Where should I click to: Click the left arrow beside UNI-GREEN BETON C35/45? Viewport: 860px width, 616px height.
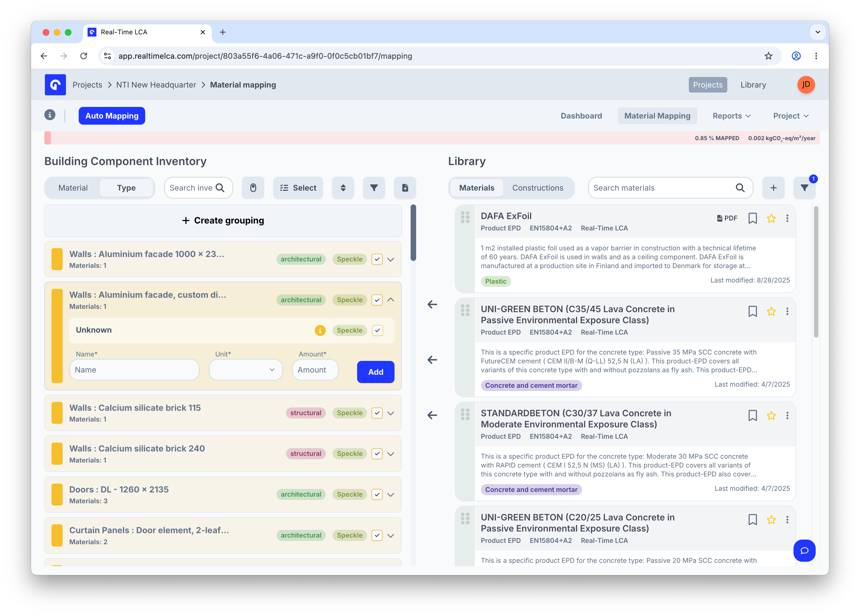click(x=432, y=360)
